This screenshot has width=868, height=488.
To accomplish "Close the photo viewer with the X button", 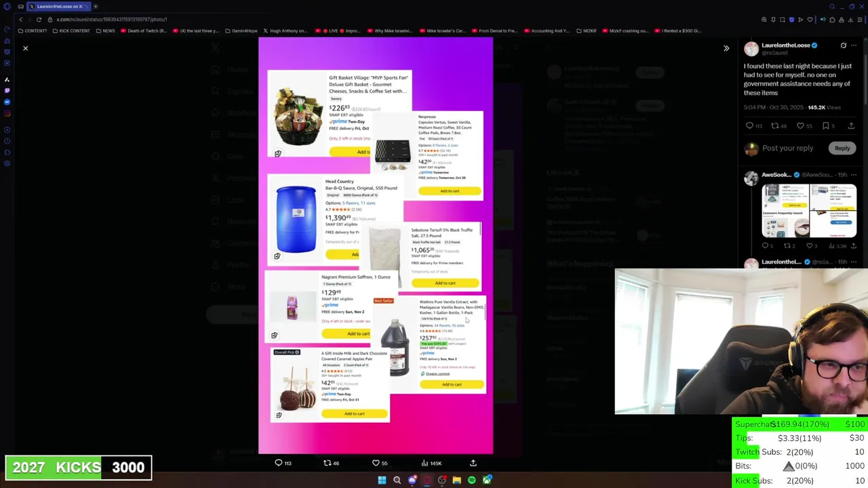I will pyautogui.click(x=25, y=48).
